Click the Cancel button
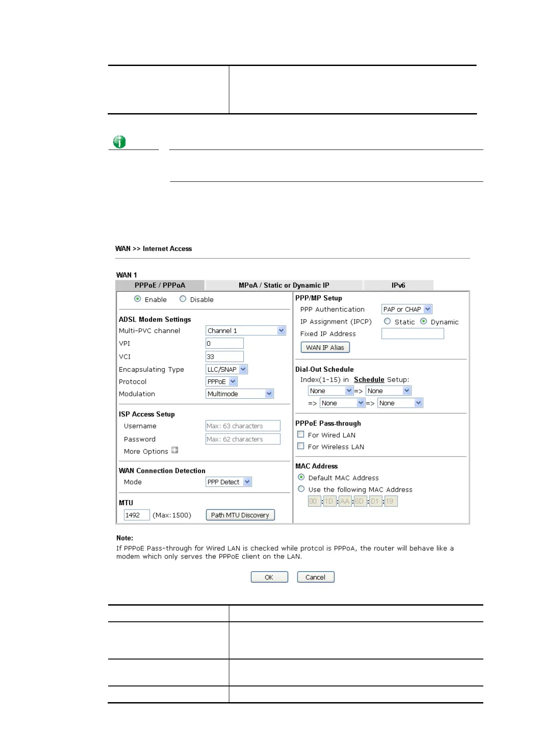Screen dimensions: 534x756 pos(315,577)
